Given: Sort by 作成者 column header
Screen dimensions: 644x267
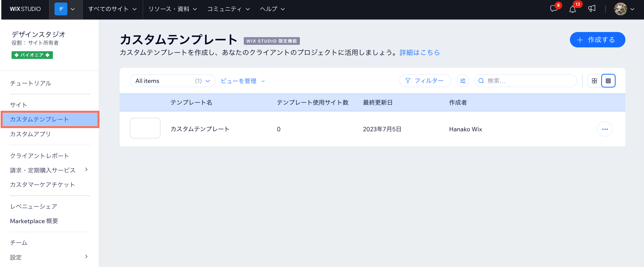Looking at the screenshot, I should [x=458, y=102].
